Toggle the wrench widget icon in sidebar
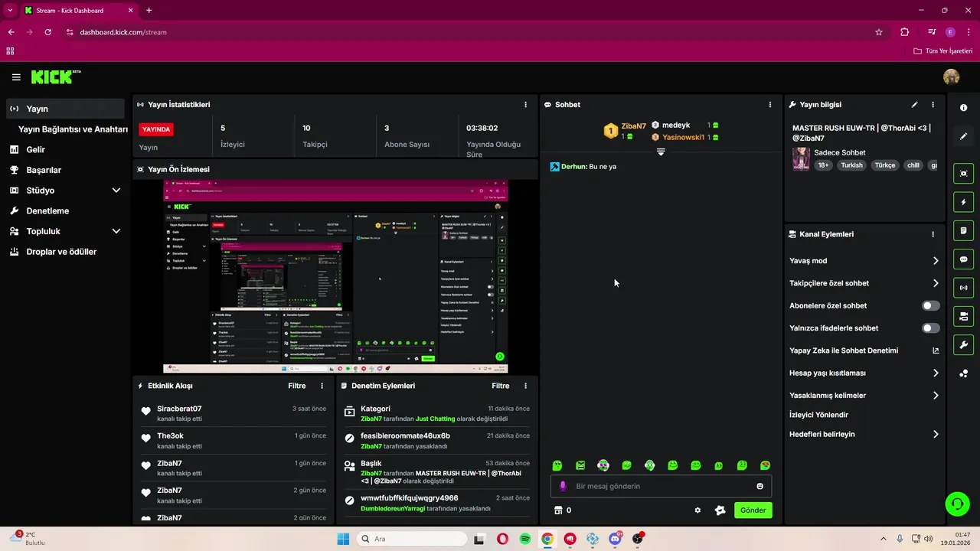This screenshot has height=551, width=980. pos(964,344)
